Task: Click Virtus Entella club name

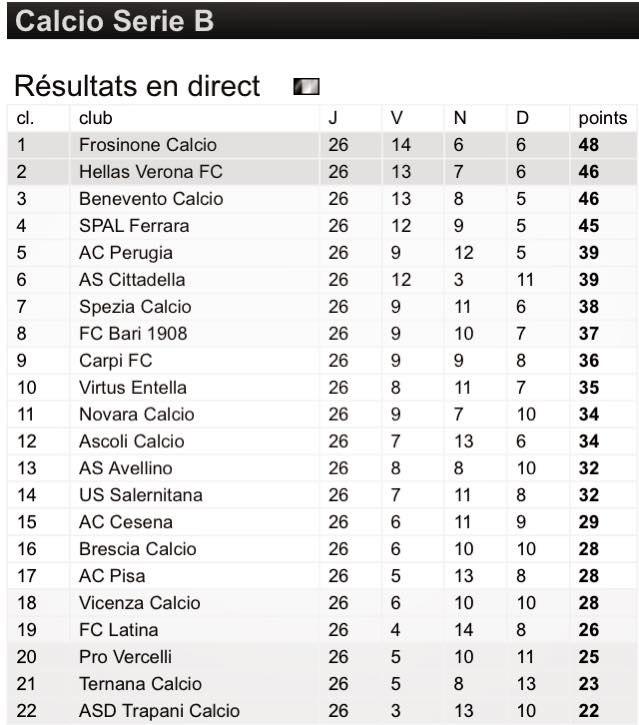Action: tap(133, 387)
